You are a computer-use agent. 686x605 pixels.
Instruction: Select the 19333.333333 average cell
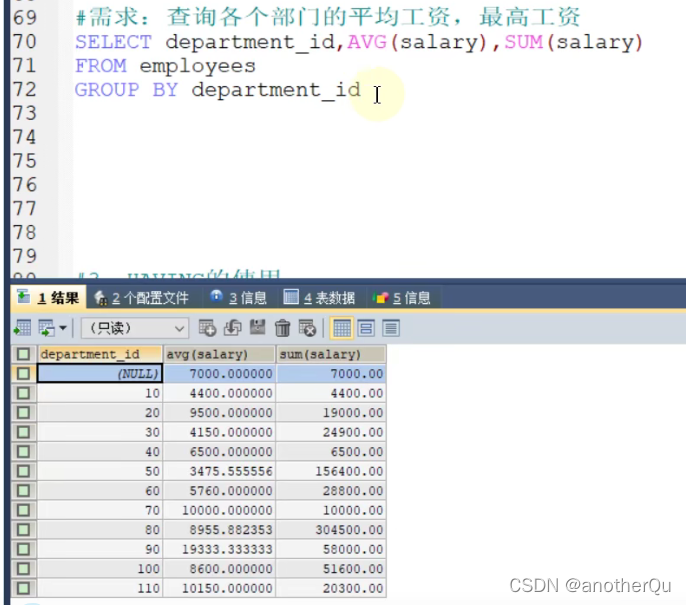pyautogui.click(x=220, y=549)
